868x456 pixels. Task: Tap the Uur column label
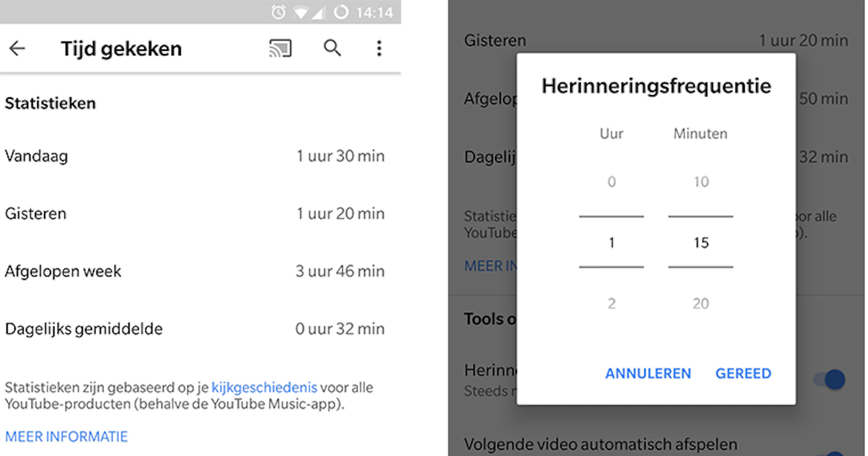(612, 134)
